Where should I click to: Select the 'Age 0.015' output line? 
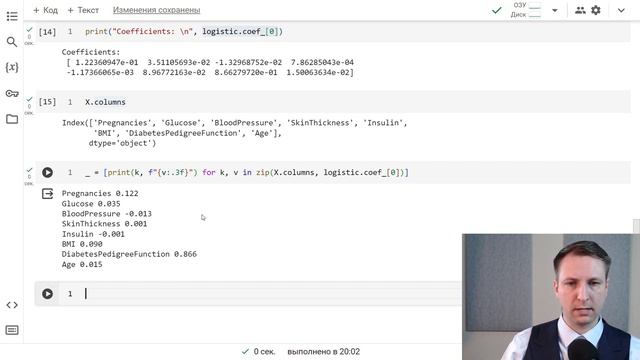(82, 264)
